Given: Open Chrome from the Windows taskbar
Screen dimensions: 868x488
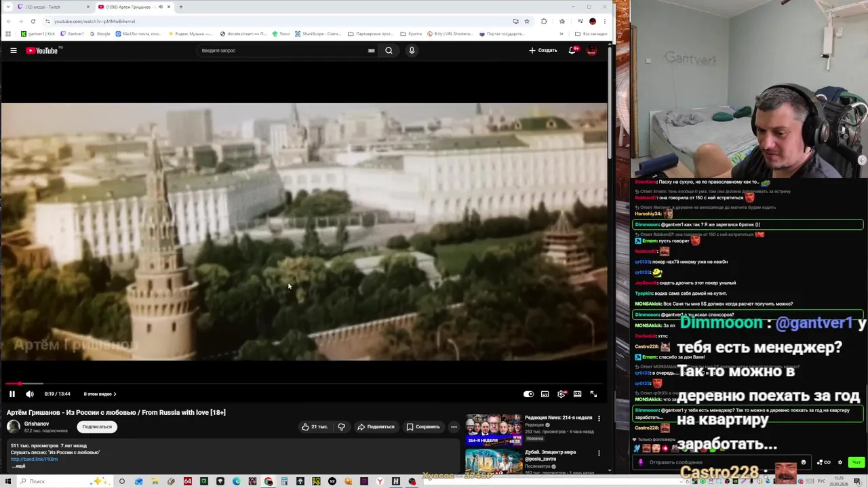Looking at the screenshot, I should [x=269, y=481].
